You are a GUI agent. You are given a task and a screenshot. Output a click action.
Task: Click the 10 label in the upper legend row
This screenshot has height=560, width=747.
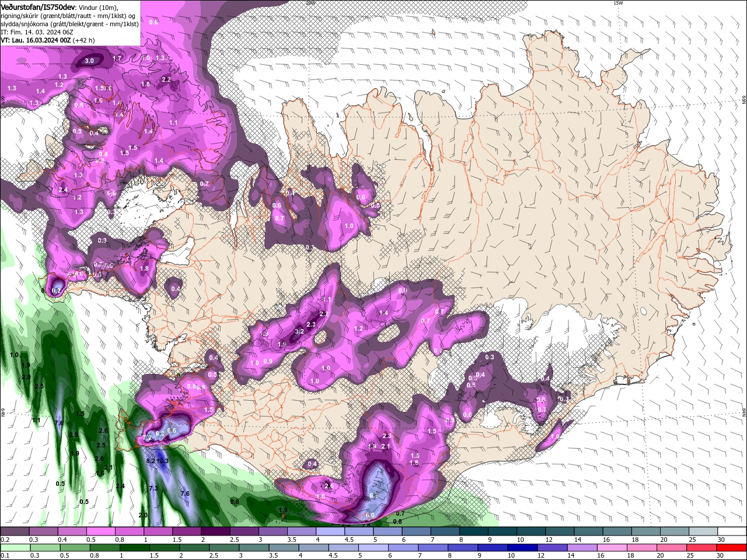[x=520, y=540]
